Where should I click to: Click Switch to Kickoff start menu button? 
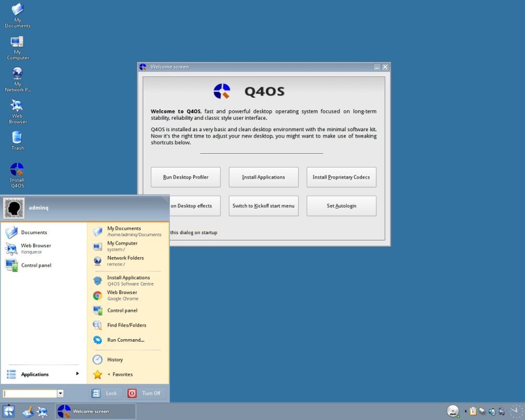[x=264, y=206]
